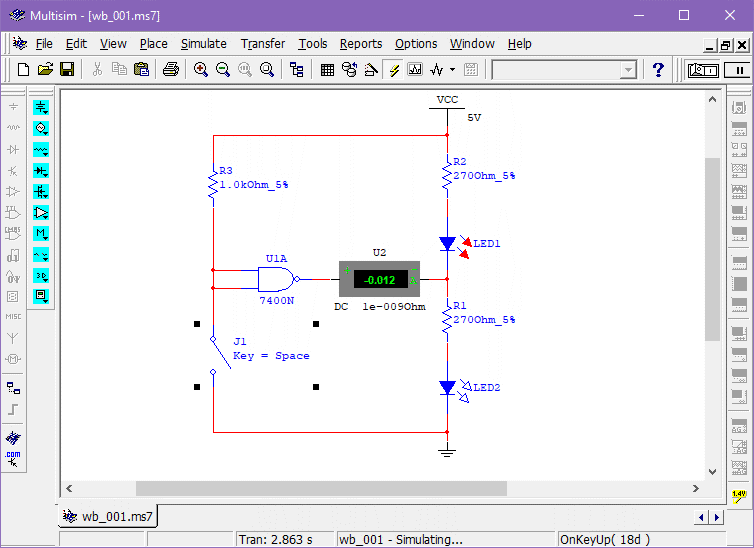The width and height of the screenshot is (754, 548).
Task: Print the circuit using the printer icon
Action: tap(171, 69)
